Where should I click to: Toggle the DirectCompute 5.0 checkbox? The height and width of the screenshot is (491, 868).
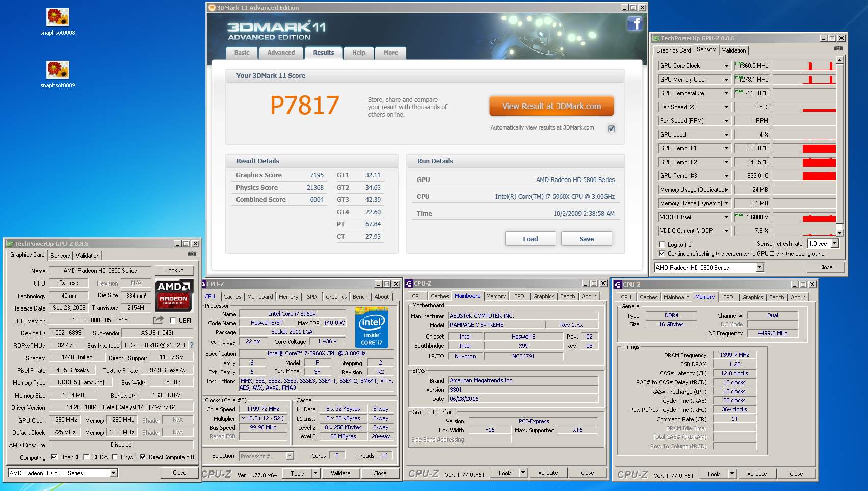coord(143,457)
